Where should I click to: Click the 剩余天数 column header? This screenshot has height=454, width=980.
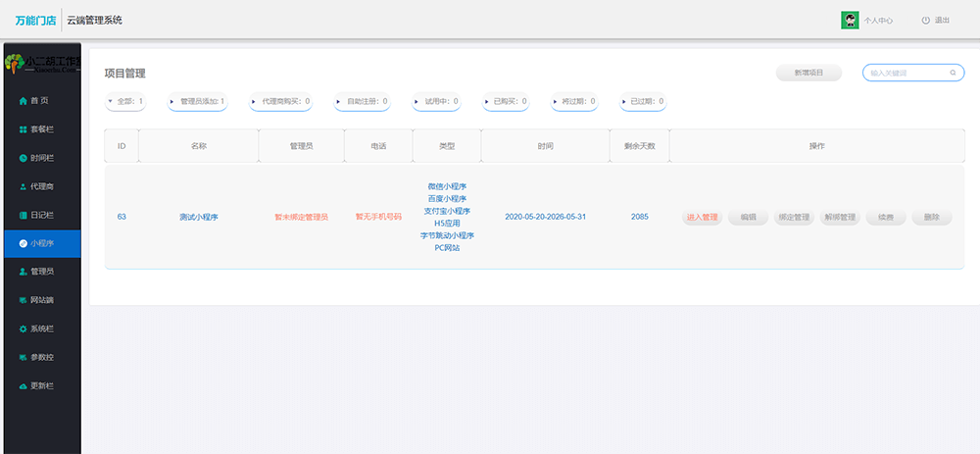(x=639, y=146)
